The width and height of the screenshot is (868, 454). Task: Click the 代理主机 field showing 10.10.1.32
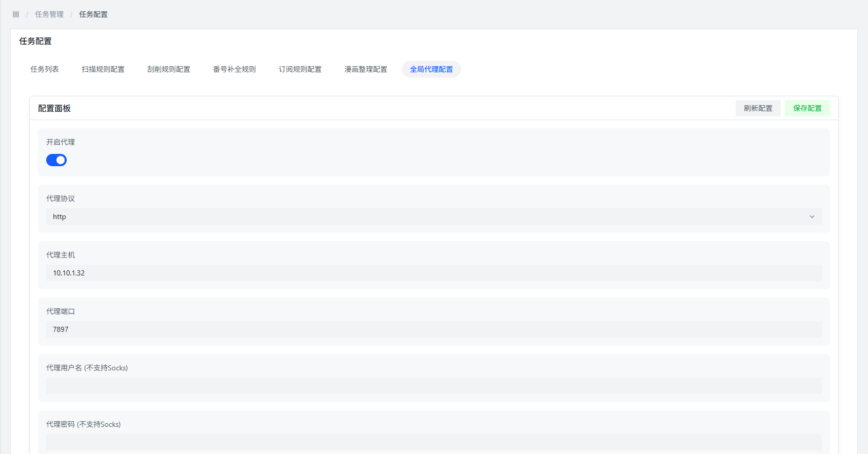433,273
